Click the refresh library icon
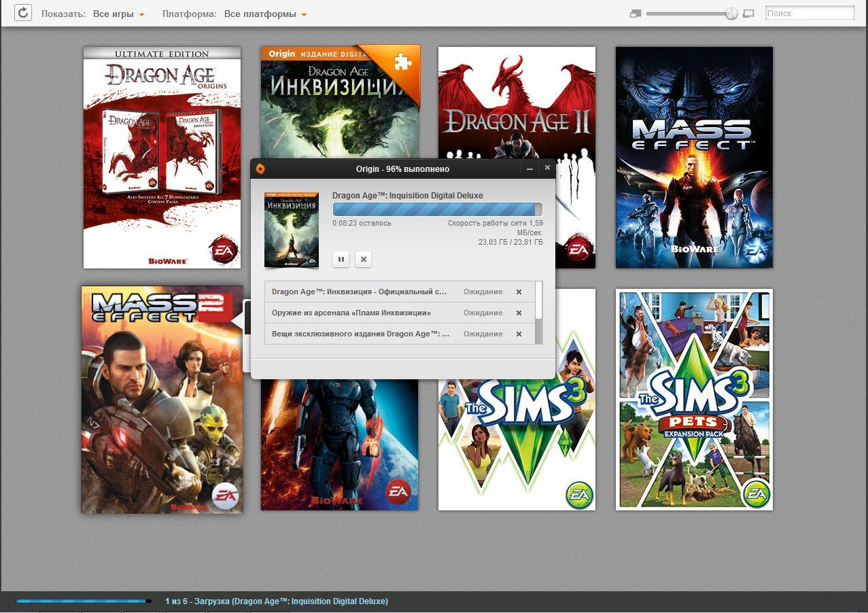 (23, 13)
